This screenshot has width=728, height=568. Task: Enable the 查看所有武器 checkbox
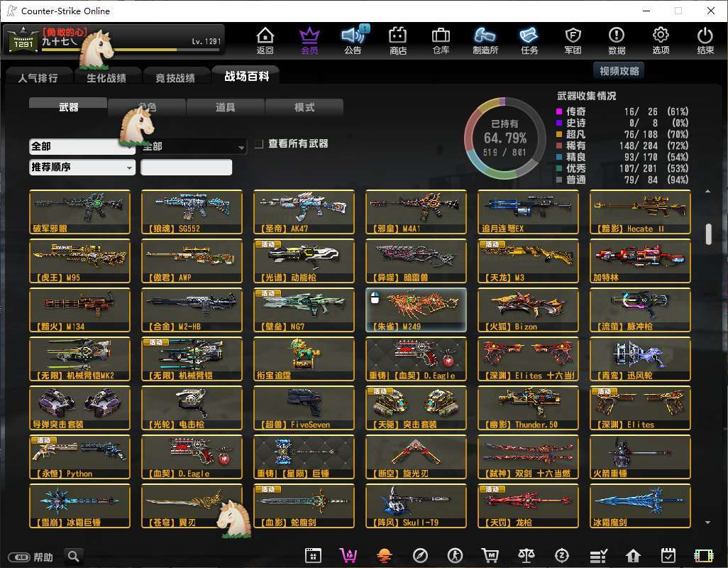pyautogui.click(x=259, y=143)
